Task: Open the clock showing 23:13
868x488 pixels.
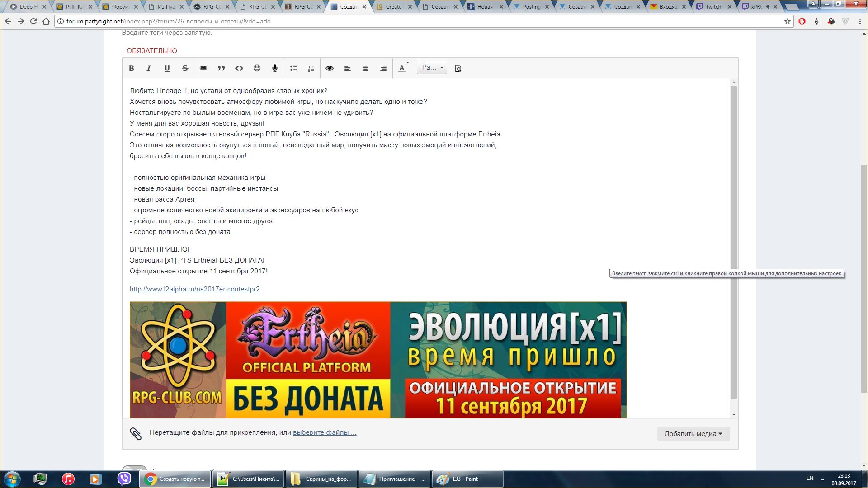Action: 844,479
